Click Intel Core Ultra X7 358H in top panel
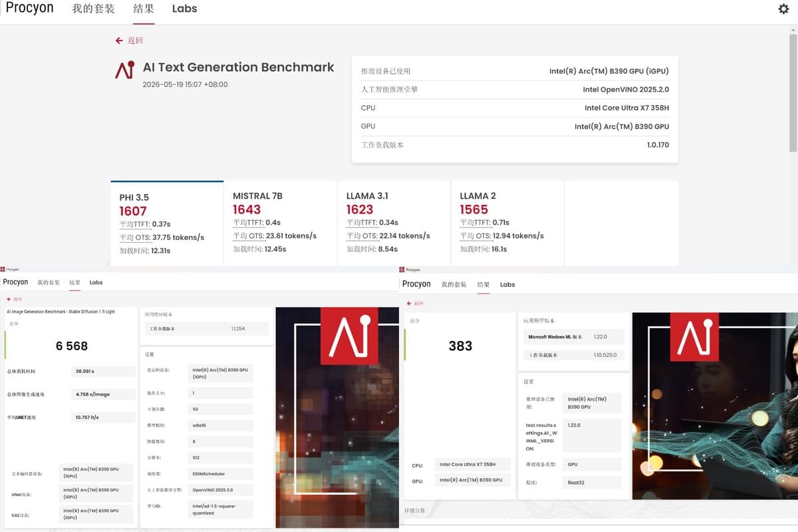The height and width of the screenshot is (532, 798). (627, 108)
